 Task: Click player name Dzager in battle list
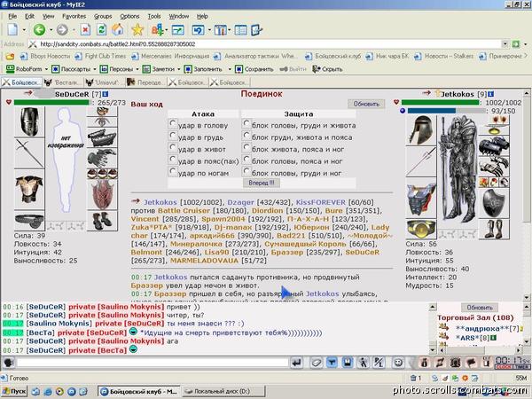(240, 202)
